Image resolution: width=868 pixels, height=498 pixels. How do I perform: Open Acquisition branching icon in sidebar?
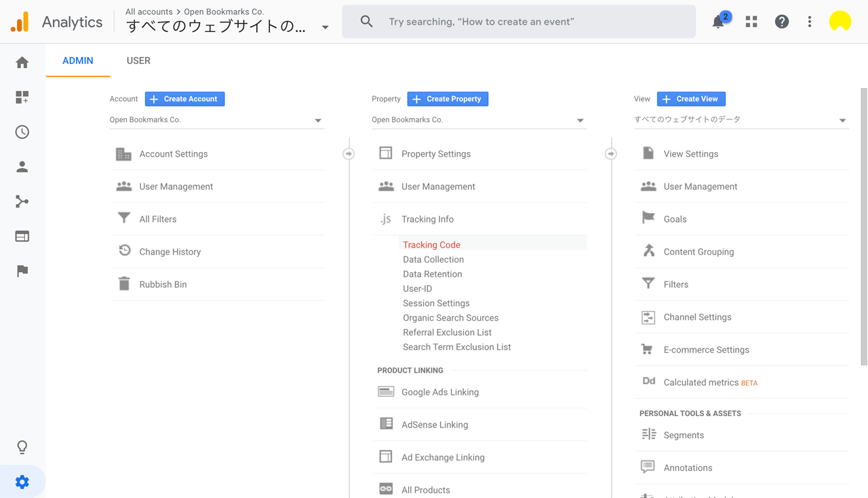click(22, 202)
